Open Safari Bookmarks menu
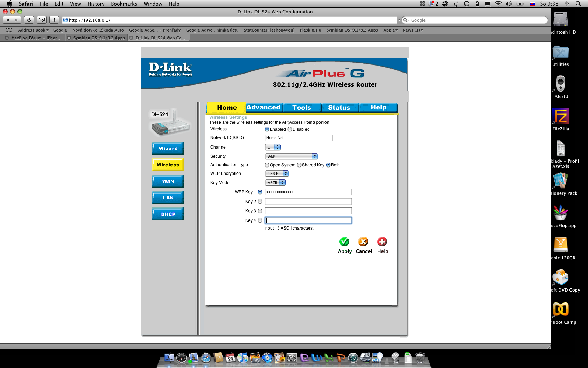Screen dimensions: 588x368 click(124, 4)
